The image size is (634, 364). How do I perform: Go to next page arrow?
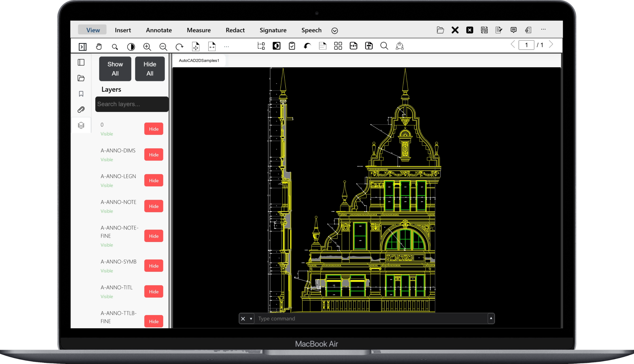(551, 45)
